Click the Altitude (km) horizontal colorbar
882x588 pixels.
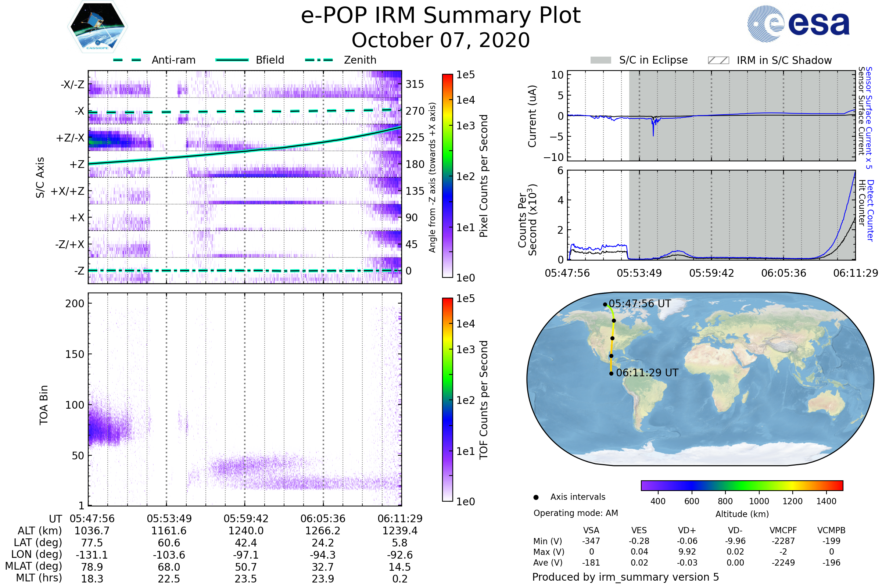(x=742, y=485)
